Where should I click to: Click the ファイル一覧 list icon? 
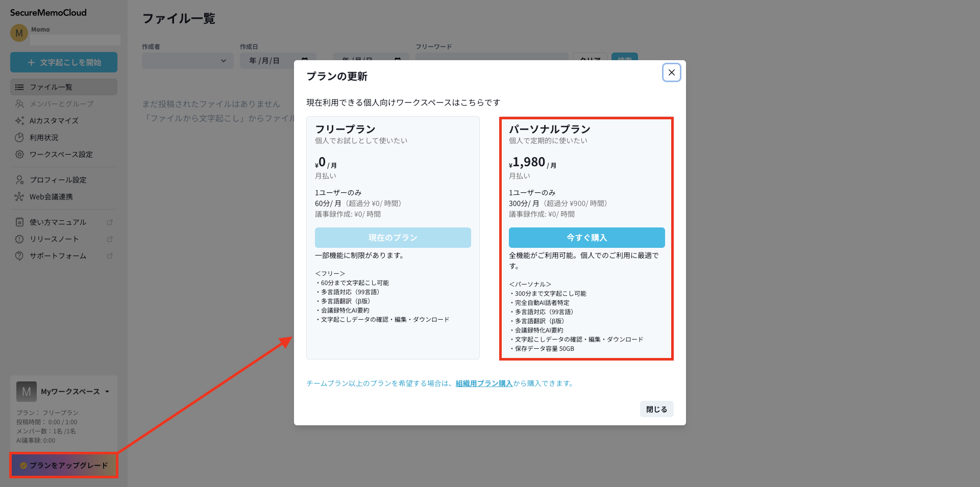tap(19, 87)
